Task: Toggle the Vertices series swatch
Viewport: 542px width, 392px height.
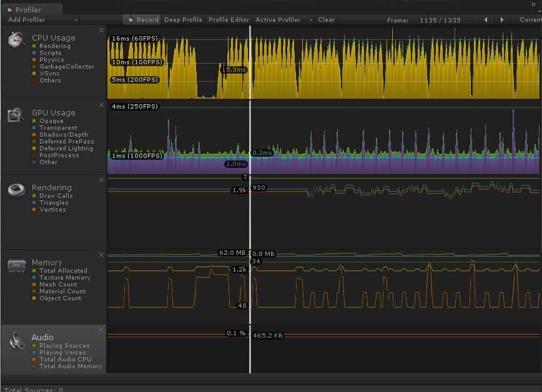Action: pos(34,210)
